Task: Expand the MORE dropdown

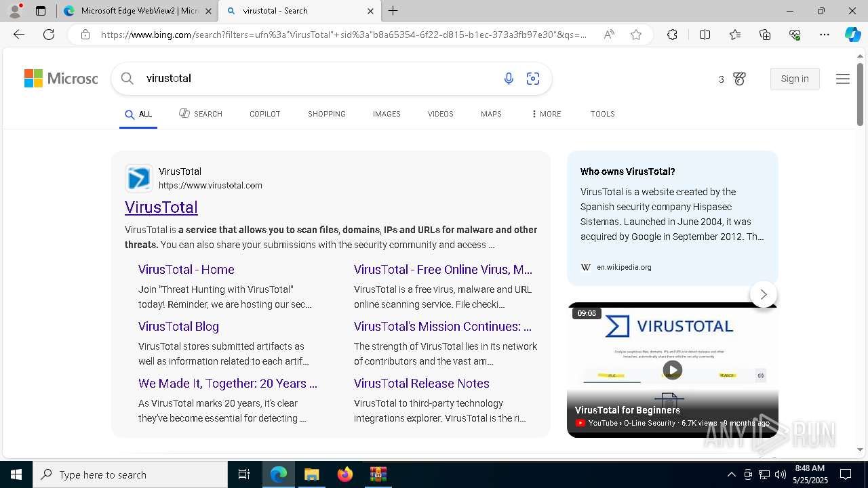Action: tap(546, 114)
